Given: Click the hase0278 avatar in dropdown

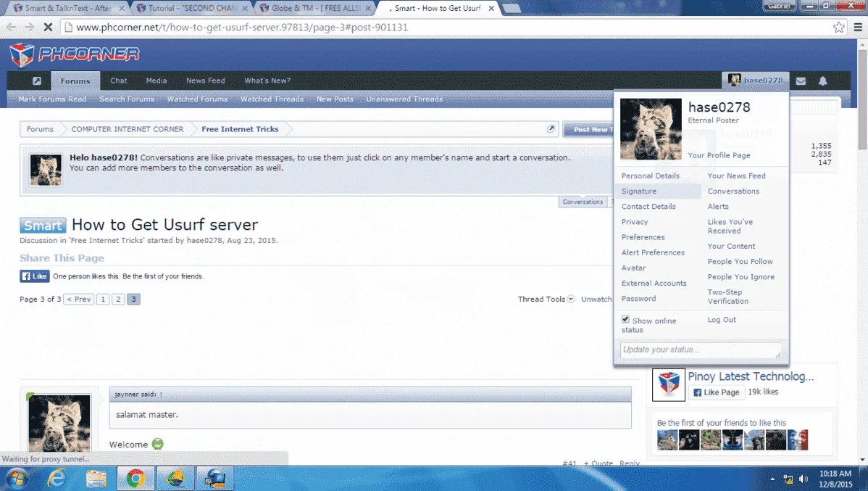Looking at the screenshot, I should [x=651, y=128].
